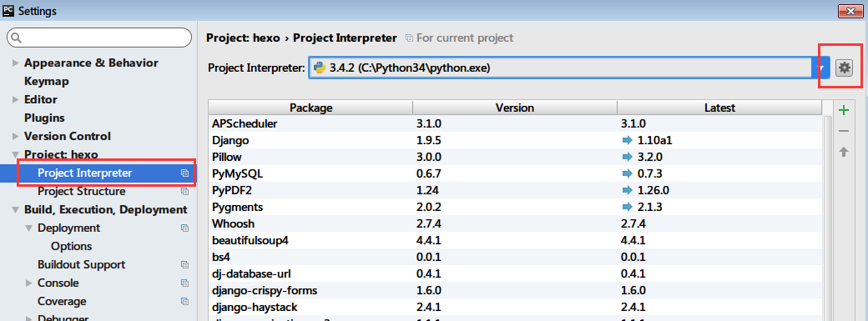Screen dimensions: 868x321
Task: Open the Plugins settings page
Action: click(44, 118)
